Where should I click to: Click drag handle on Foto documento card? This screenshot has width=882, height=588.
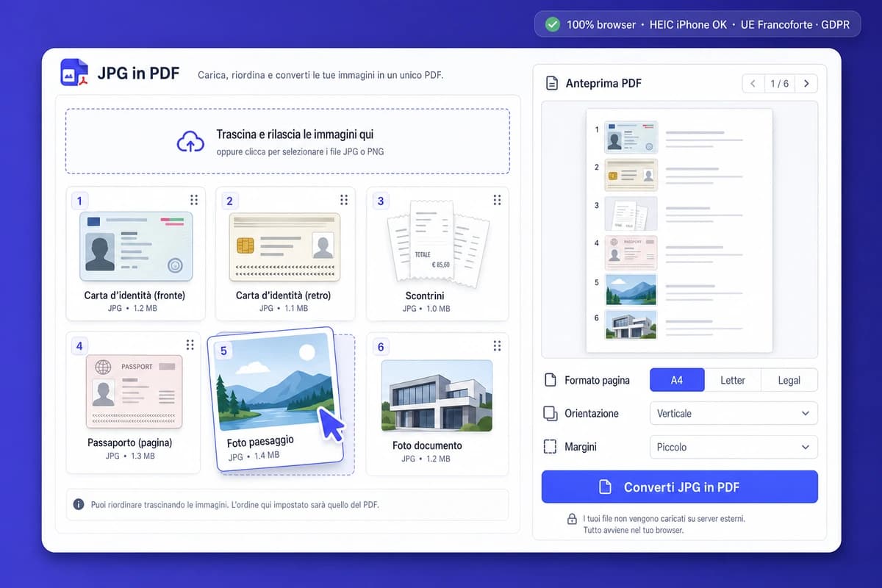(x=498, y=345)
